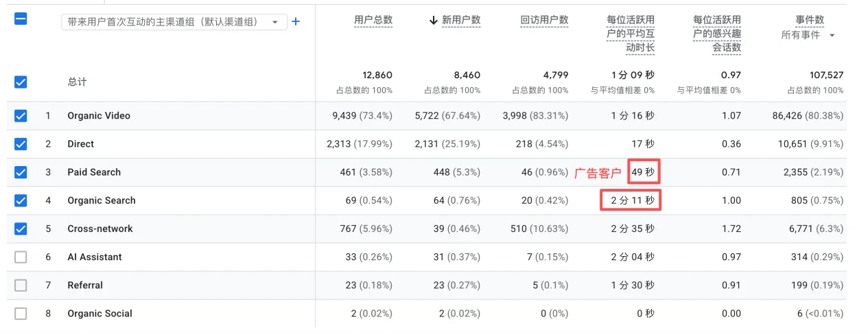Check the Organic Social row checkbox

point(21,313)
